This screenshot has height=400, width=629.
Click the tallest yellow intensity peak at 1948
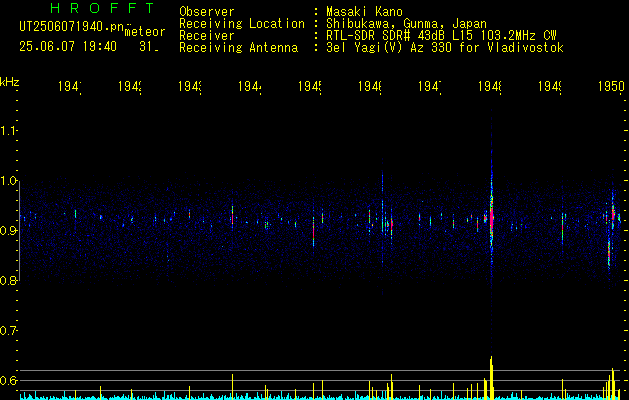491,377
